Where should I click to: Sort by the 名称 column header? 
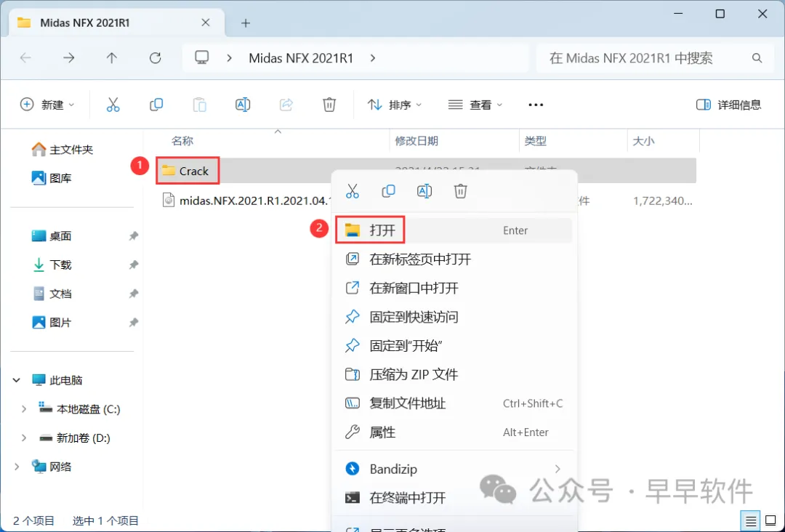182,141
